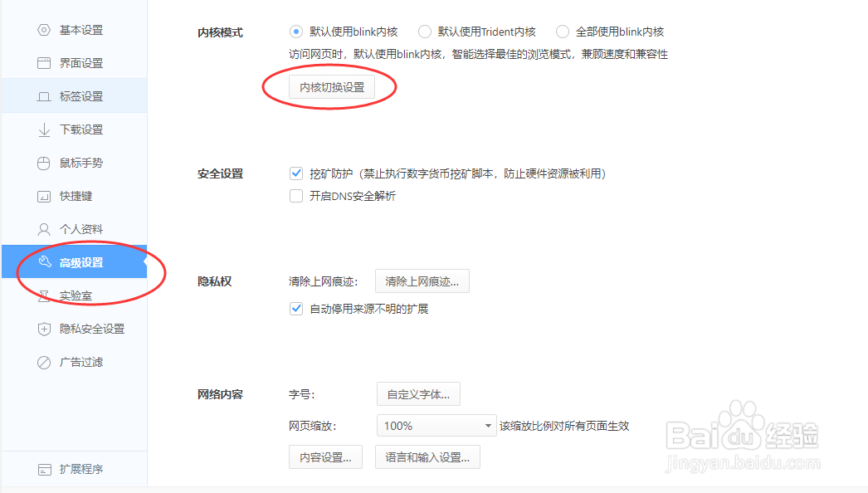Image resolution: width=868 pixels, height=493 pixels.
Task: Open 广告过滤 page
Action: [x=74, y=362]
